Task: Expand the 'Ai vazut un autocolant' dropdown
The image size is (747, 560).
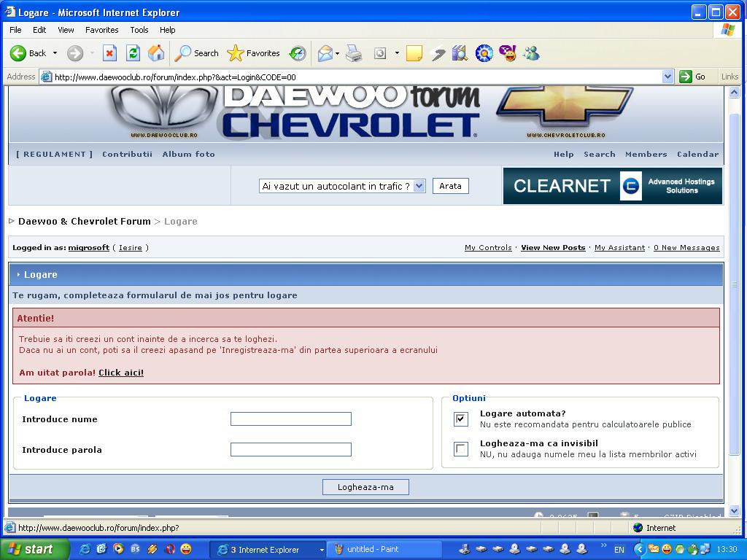Action: coord(419,186)
